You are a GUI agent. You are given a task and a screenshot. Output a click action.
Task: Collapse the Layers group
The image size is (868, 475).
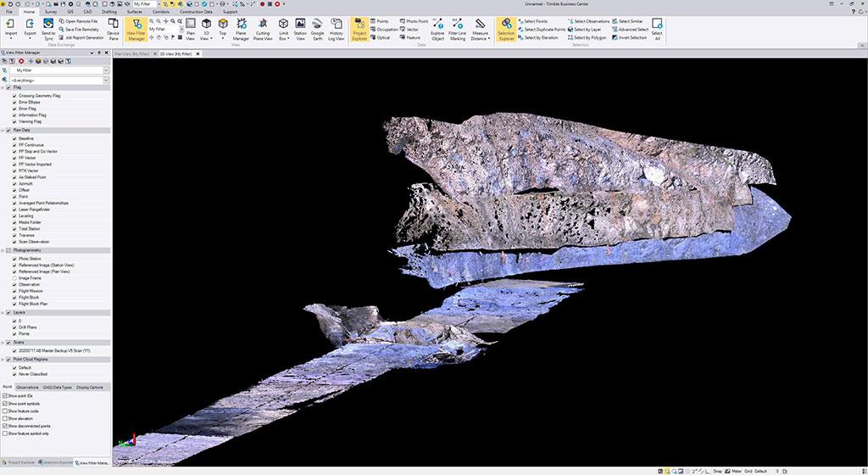3,312
